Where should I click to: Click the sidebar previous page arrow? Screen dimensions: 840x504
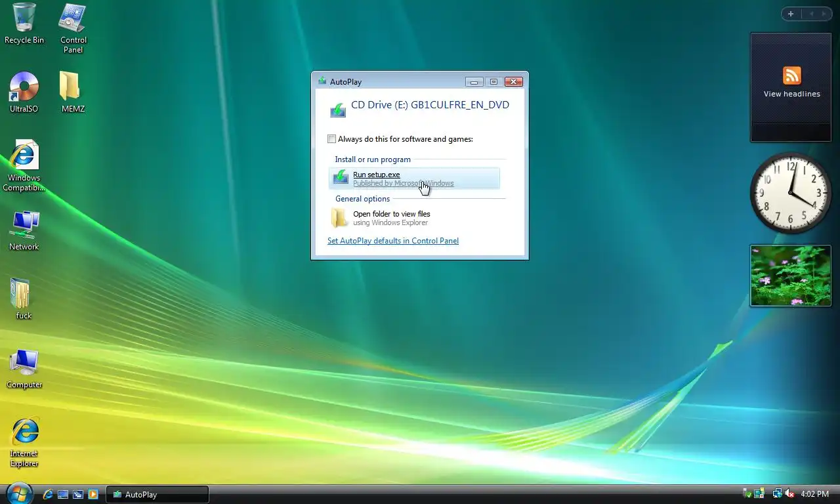pos(811,14)
